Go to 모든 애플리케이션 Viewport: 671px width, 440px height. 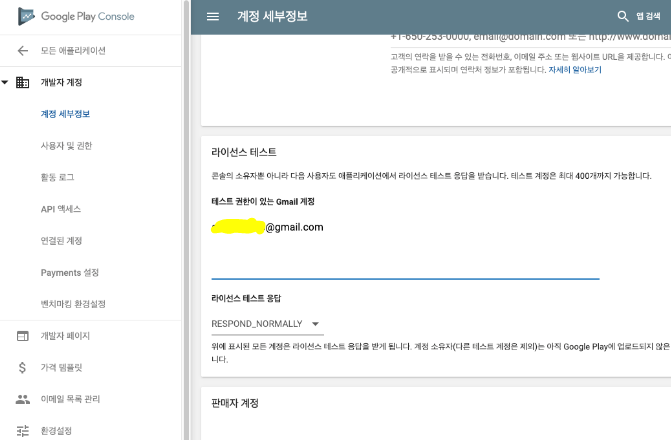pyautogui.click(x=73, y=51)
